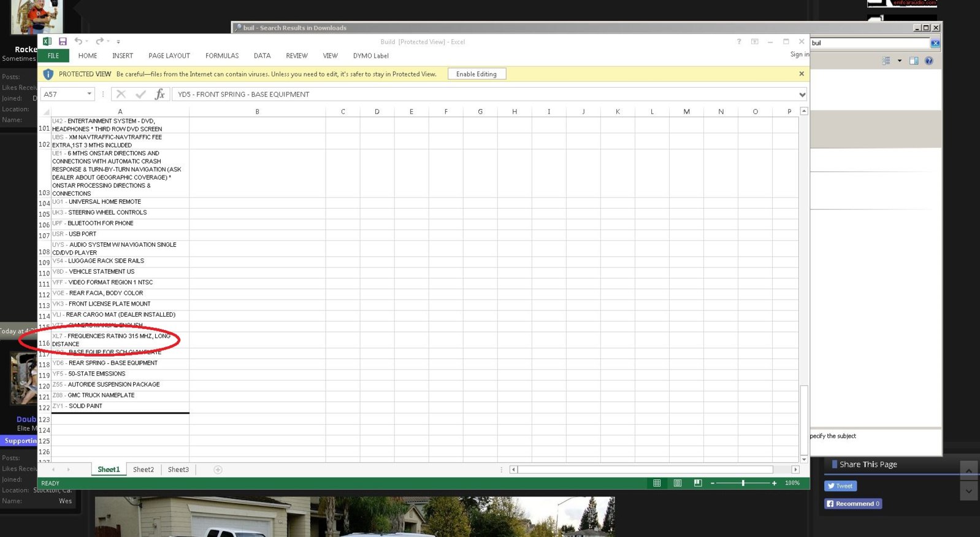This screenshot has width=980, height=537.
Task: Switch to the DATA ribbon tab
Action: [x=262, y=56]
